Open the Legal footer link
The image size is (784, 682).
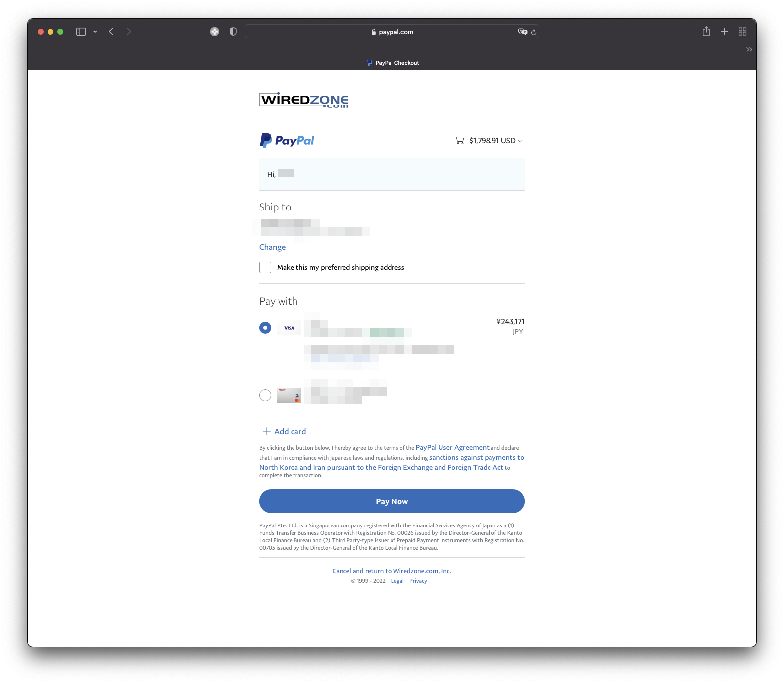(x=397, y=581)
